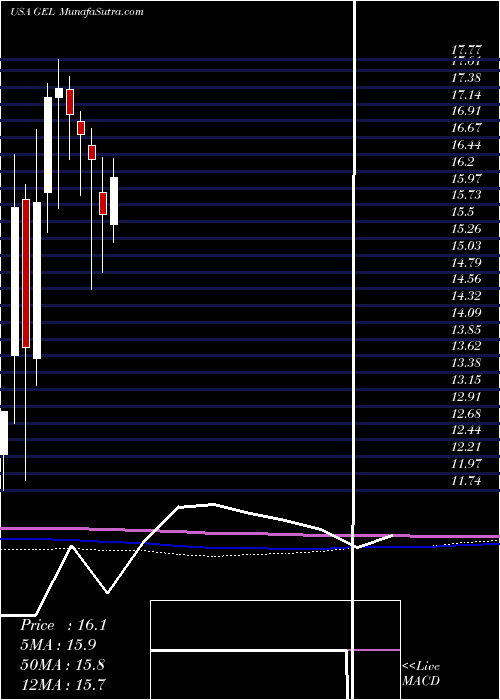Select the 14.79 price axis label
The image size is (500, 700).
click(466, 262)
